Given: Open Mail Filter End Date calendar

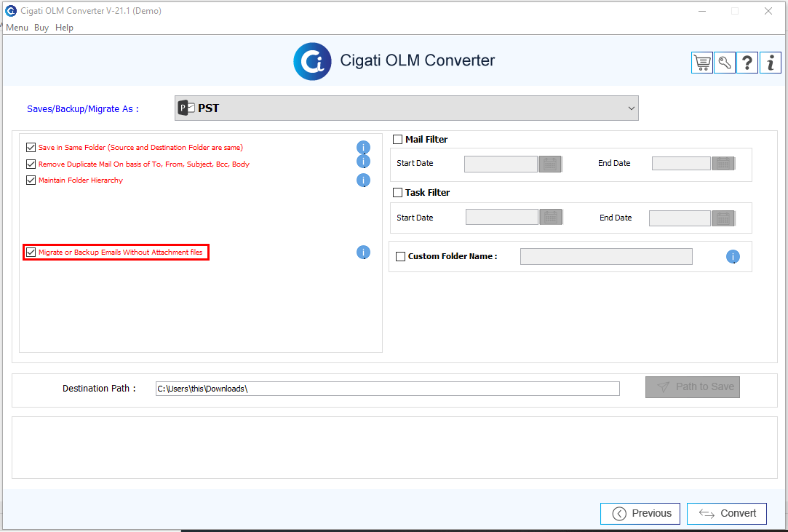Looking at the screenshot, I should click(x=724, y=164).
